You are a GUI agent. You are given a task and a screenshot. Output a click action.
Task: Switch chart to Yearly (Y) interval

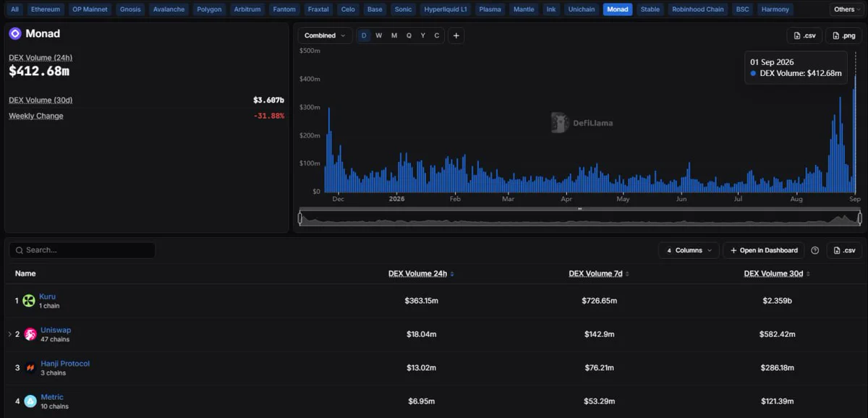point(422,35)
